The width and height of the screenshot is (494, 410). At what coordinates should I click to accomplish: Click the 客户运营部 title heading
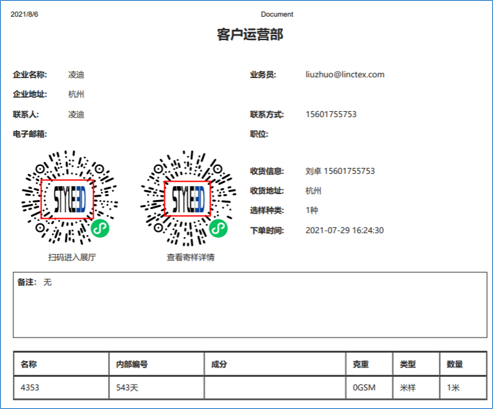[250, 35]
